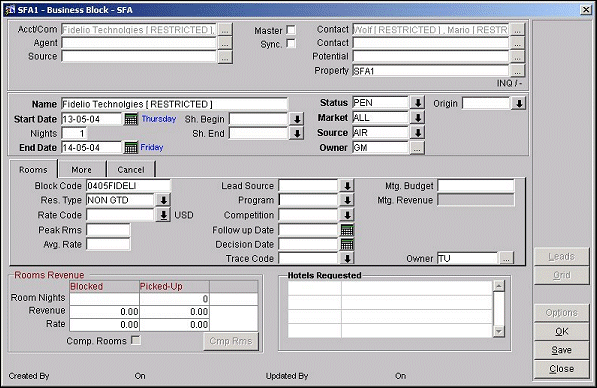Click the Agent lookup ellipsis button
The width and height of the screenshot is (597, 388).
click(225, 43)
